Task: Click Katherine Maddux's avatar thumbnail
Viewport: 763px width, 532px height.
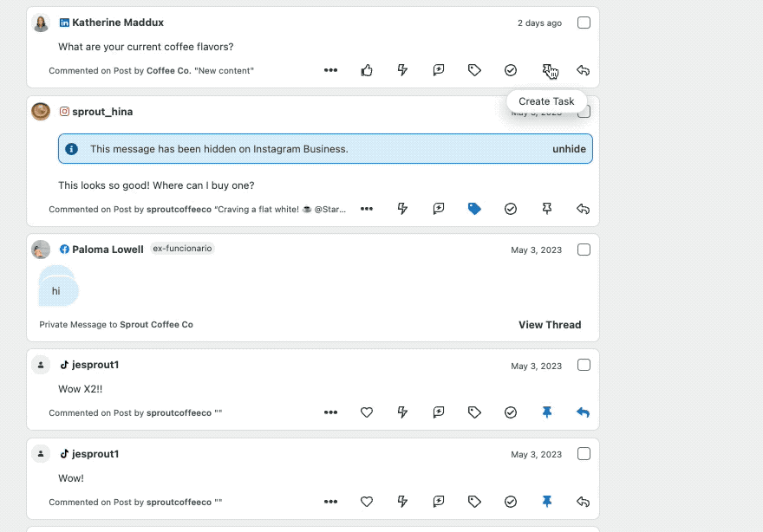Action: (41, 23)
